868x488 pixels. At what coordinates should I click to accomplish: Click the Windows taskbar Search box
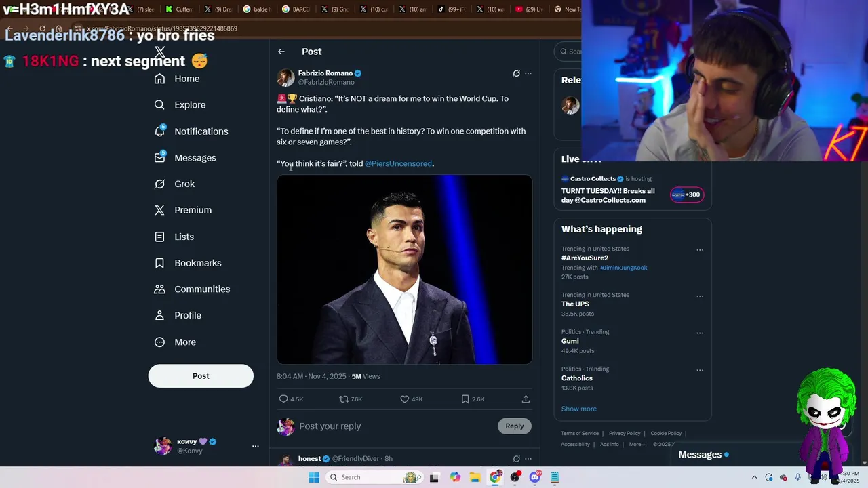point(374,477)
